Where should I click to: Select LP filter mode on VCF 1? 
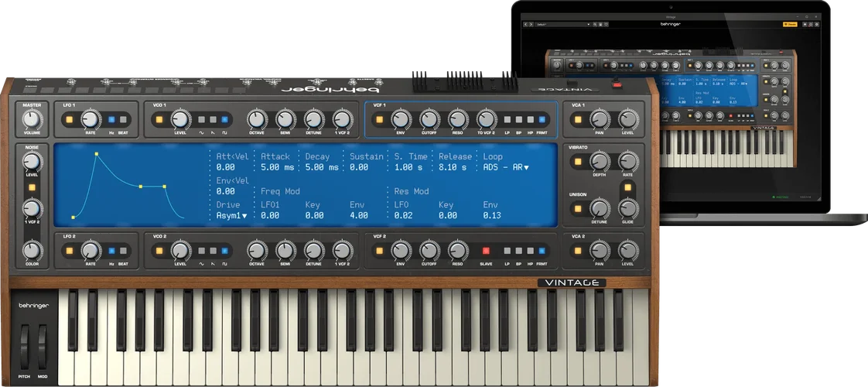pos(507,119)
